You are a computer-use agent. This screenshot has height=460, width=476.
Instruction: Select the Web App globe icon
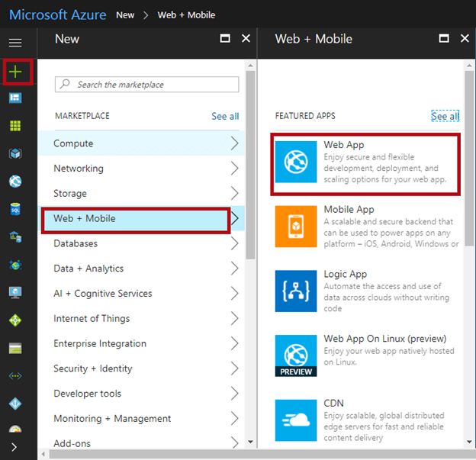[x=295, y=162]
